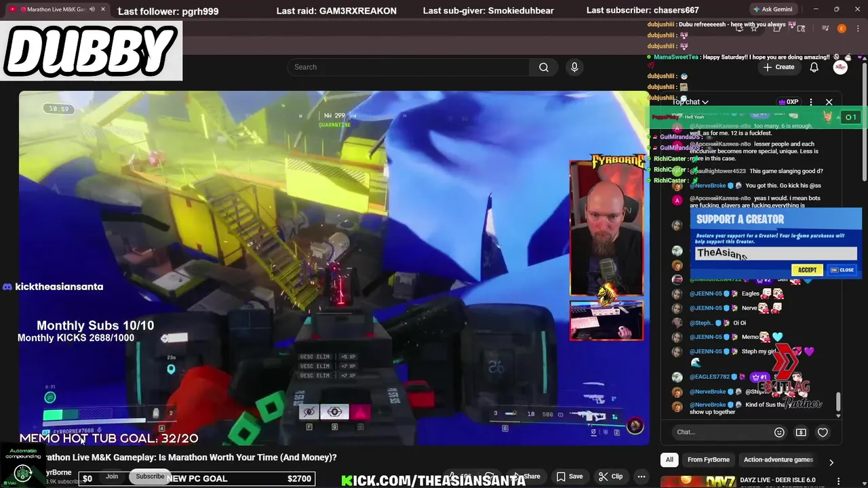Image resolution: width=868 pixels, height=488 pixels.
Task: Open the channel name next to Join
Action: tap(58, 472)
